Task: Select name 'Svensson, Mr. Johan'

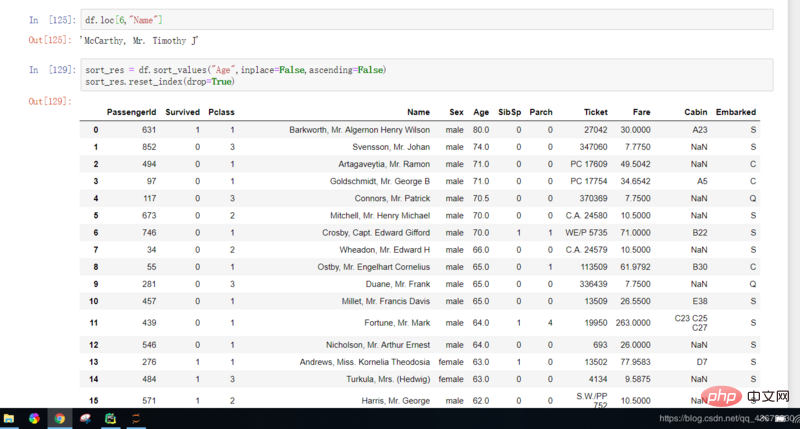Action: 391,147
